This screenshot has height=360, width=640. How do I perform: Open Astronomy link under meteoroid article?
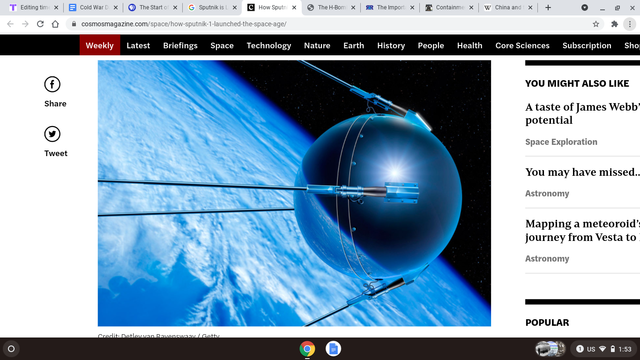(547, 258)
